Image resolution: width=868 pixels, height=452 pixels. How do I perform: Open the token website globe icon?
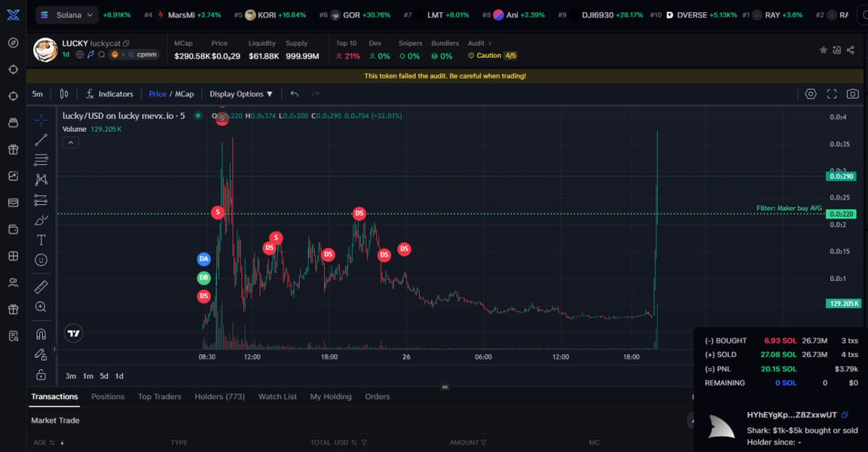(x=80, y=54)
